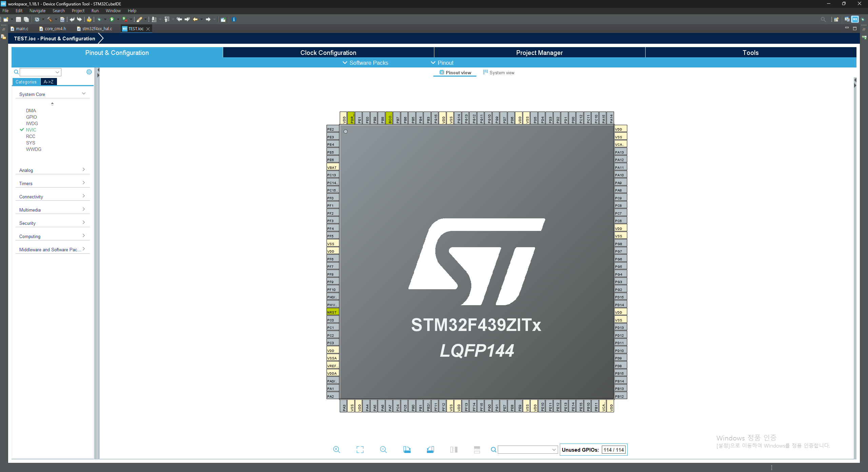
Task: Click the Device Configuration gear code-generation icon
Action: 89,19
